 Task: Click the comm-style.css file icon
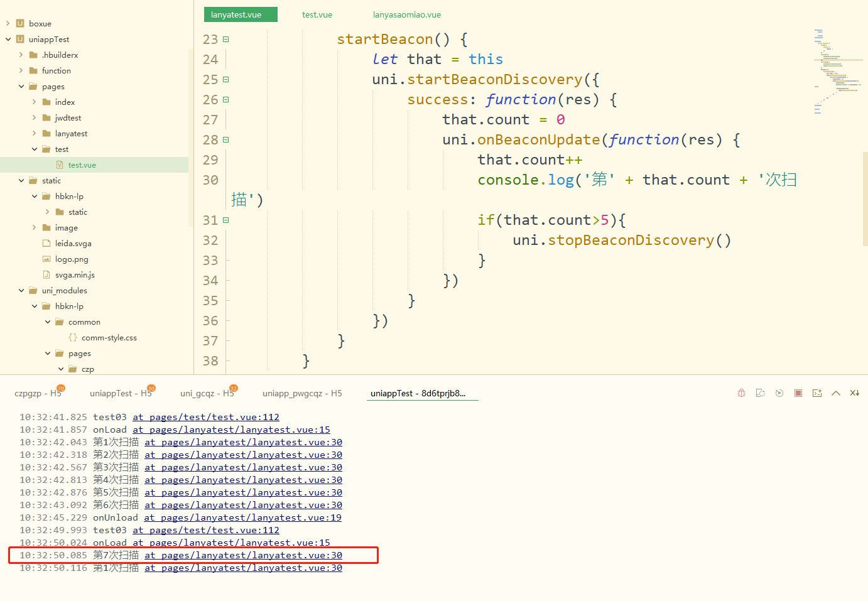click(73, 338)
